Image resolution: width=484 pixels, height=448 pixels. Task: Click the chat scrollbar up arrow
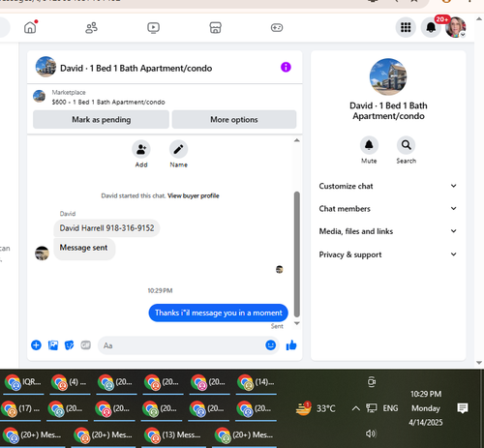click(297, 140)
